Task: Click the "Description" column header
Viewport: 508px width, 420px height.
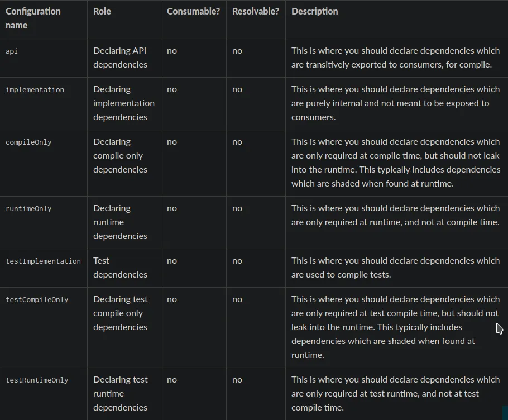Action: coord(314,11)
